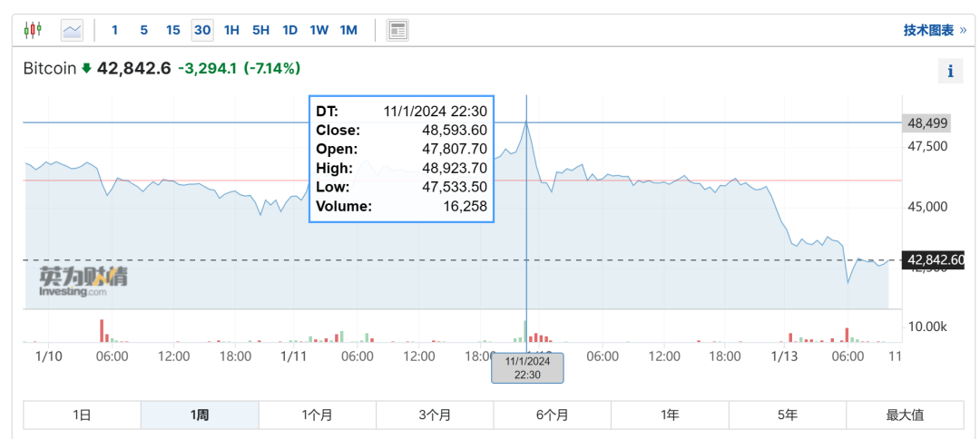Select the area chart type icon
This screenshot has height=439, width=980.
pyautogui.click(x=72, y=30)
